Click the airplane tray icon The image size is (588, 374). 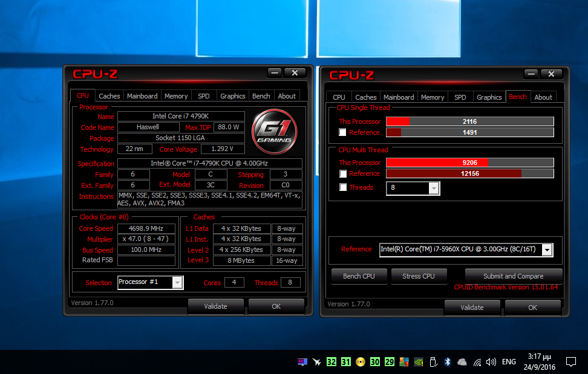[317, 362]
